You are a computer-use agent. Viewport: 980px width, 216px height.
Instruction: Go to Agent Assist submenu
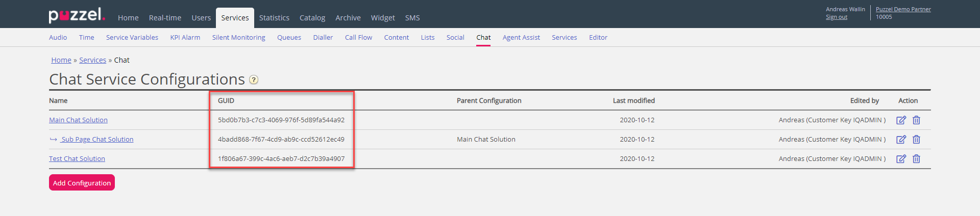[x=521, y=38]
